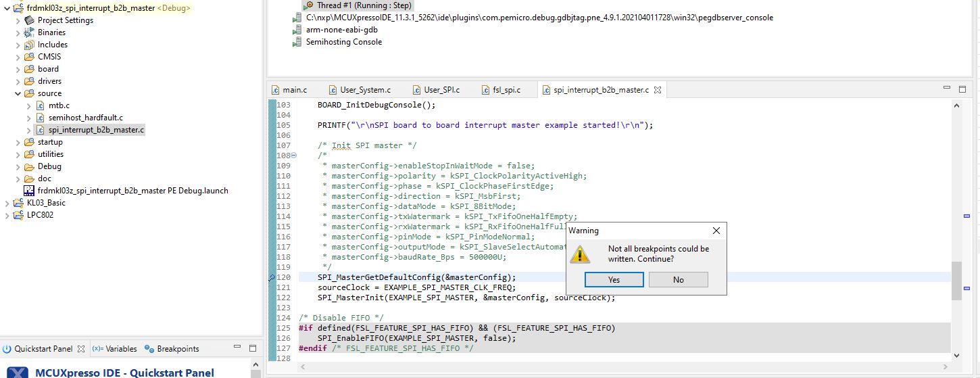Click the KL03_Basic project icon
This screenshot has width=980, height=378.
tap(18, 203)
